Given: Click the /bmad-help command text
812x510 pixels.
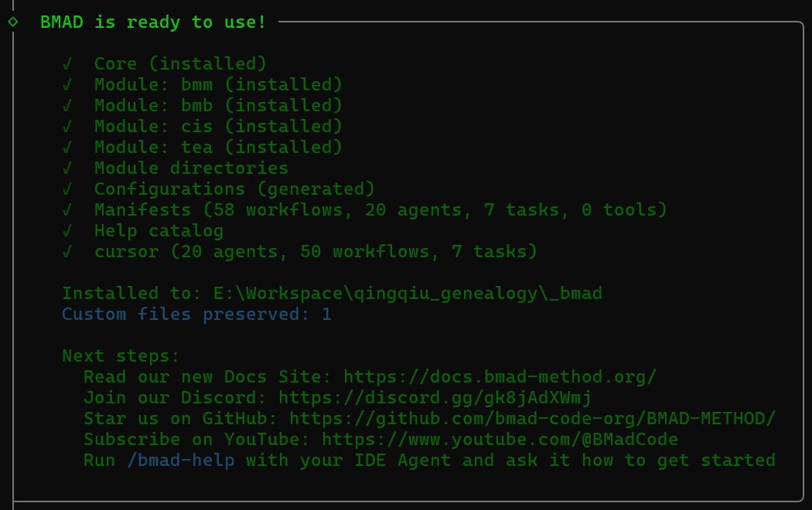Looking at the screenshot, I should (x=180, y=461).
